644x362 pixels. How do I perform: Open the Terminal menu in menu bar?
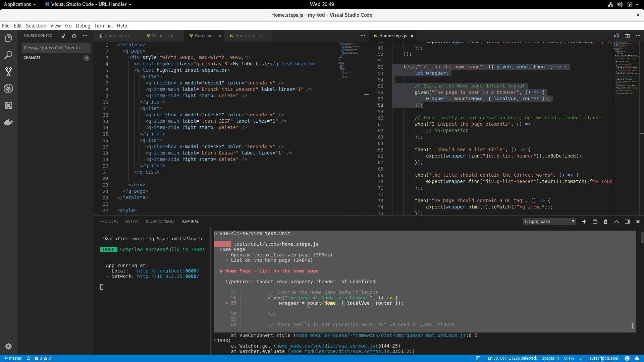pyautogui.click(x=103, y=26)
